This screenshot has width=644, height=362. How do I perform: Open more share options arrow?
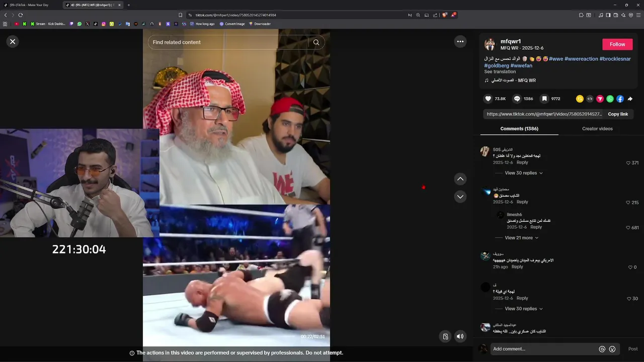pos(630,99)
